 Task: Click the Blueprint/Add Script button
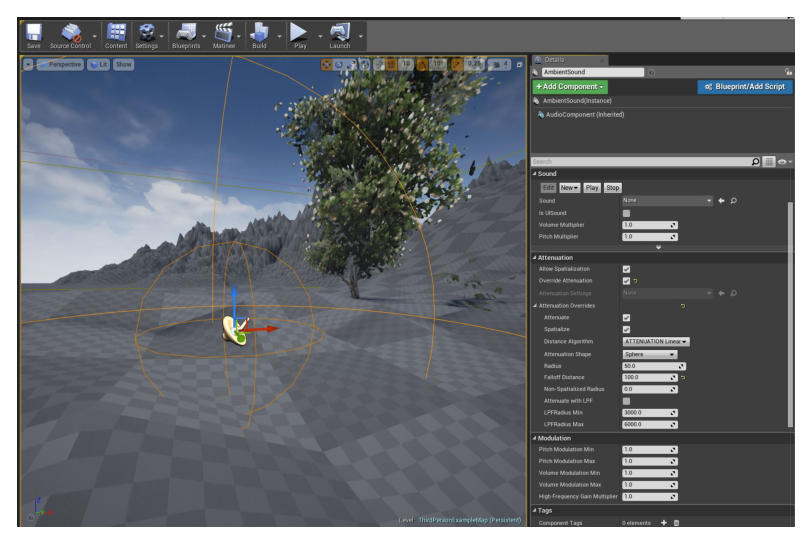(x=745, y=86)
